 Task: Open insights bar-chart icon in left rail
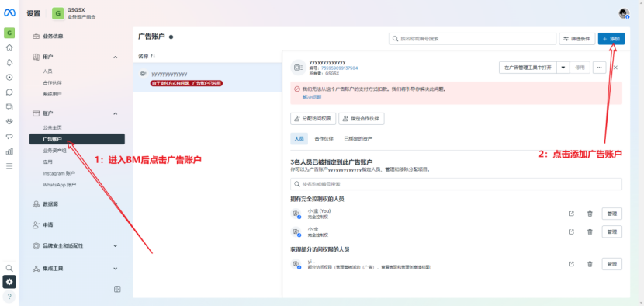pyautogui.click(x=9, y=151)
